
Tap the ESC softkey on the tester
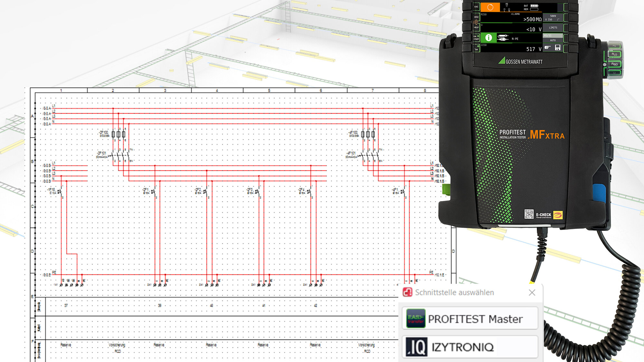coord(476,7)
